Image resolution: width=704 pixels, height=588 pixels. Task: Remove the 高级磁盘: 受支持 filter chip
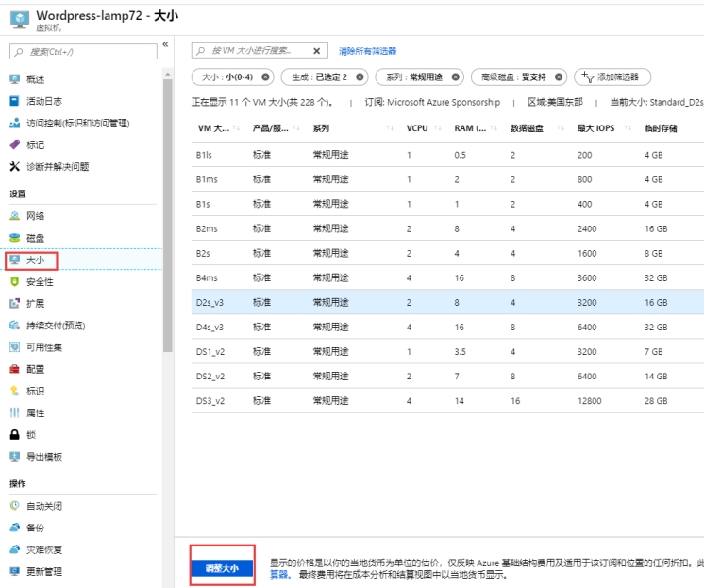559,77
